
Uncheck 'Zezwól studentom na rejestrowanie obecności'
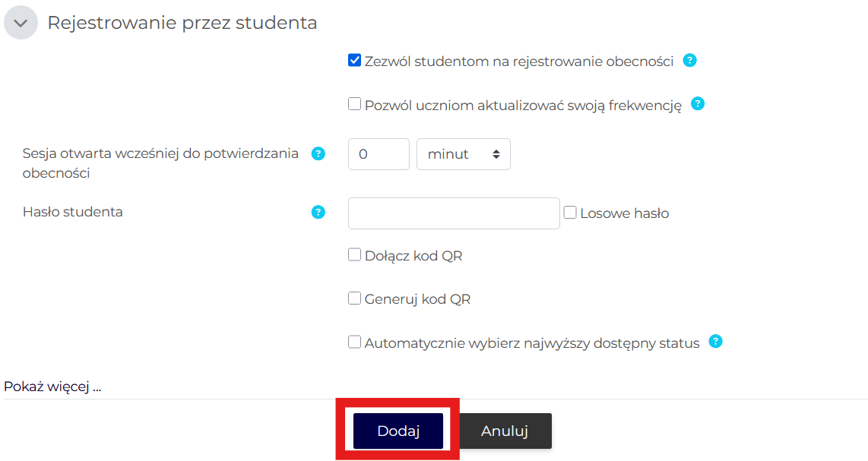(354, 61)
